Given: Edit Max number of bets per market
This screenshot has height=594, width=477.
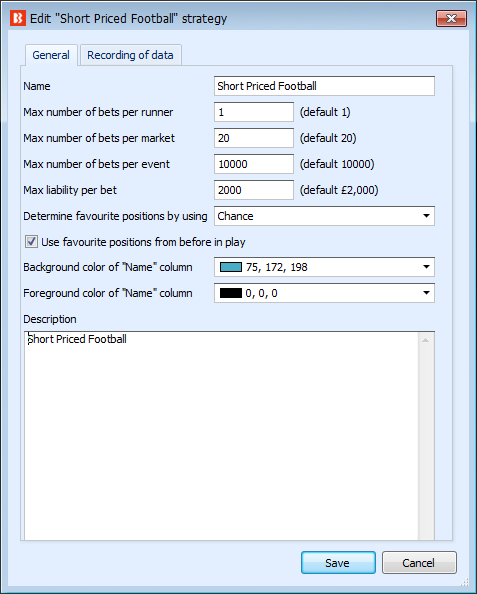Looking at the screenshot, I should click(x=254, y=138).
